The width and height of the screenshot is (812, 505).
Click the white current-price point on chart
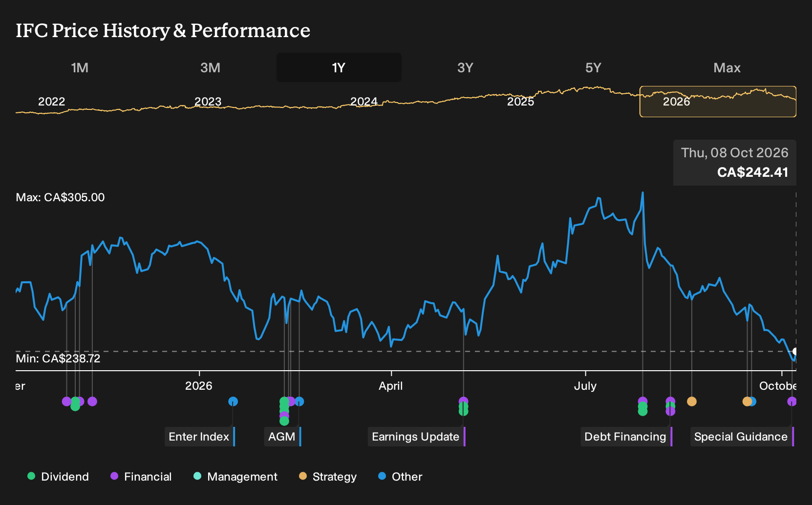(x=795, y=351)
